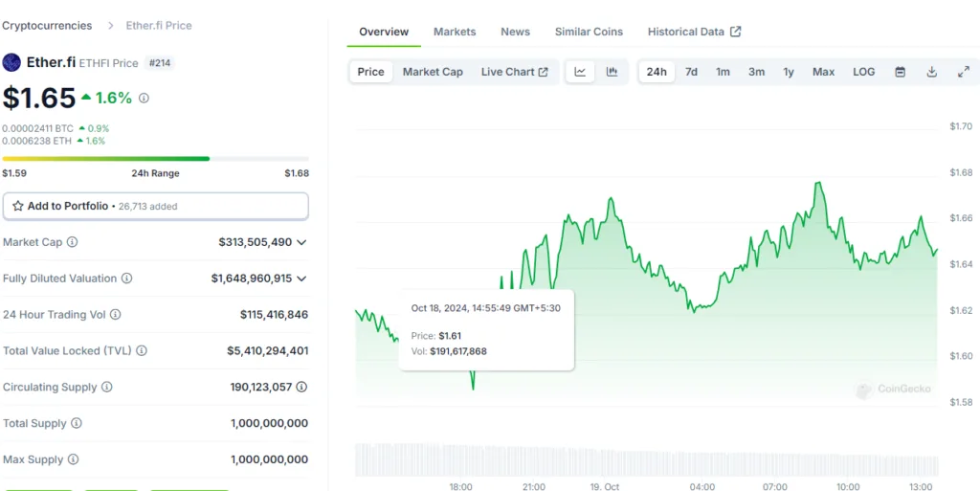Open Total Value Locked info icon
The width and height of the screenshot is (980, 491).
click(142, 350)
